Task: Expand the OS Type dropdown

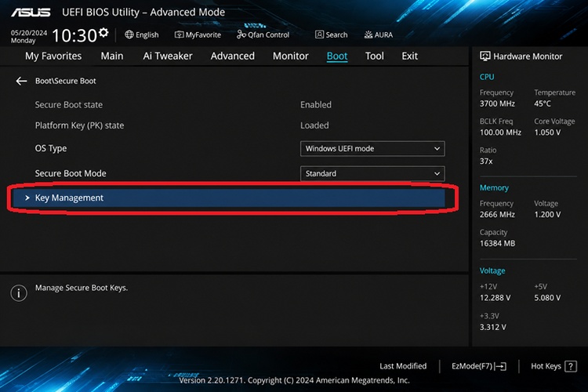Action: [x=372, y=148]
